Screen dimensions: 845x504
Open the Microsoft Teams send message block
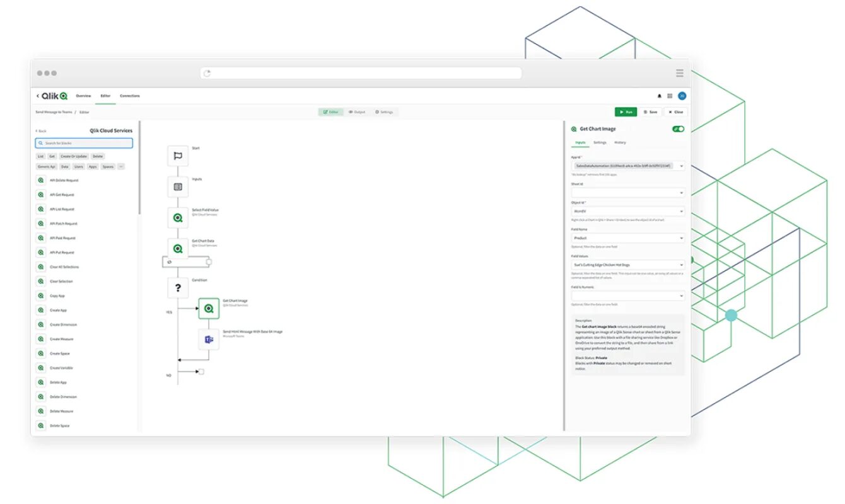pyautogui.click(x=209, y=339)
